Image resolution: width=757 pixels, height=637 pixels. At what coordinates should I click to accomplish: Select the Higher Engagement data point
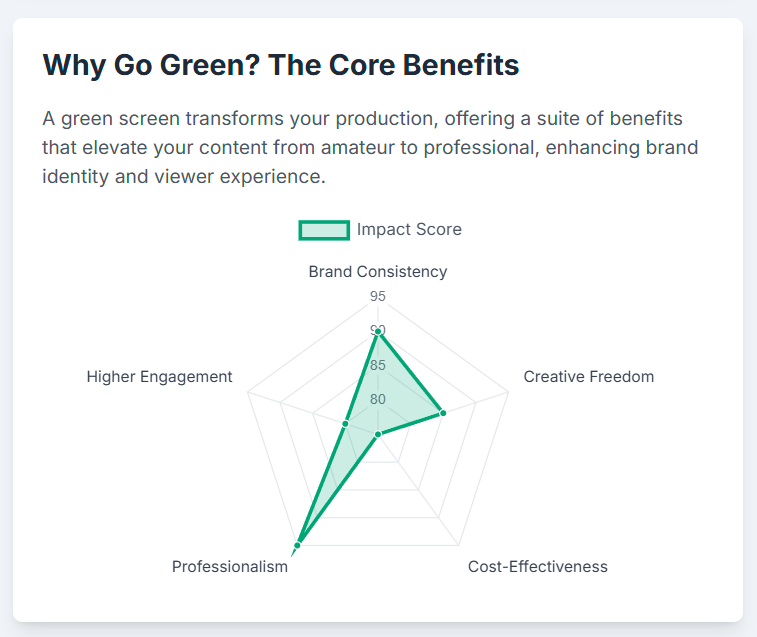point(345,424)
